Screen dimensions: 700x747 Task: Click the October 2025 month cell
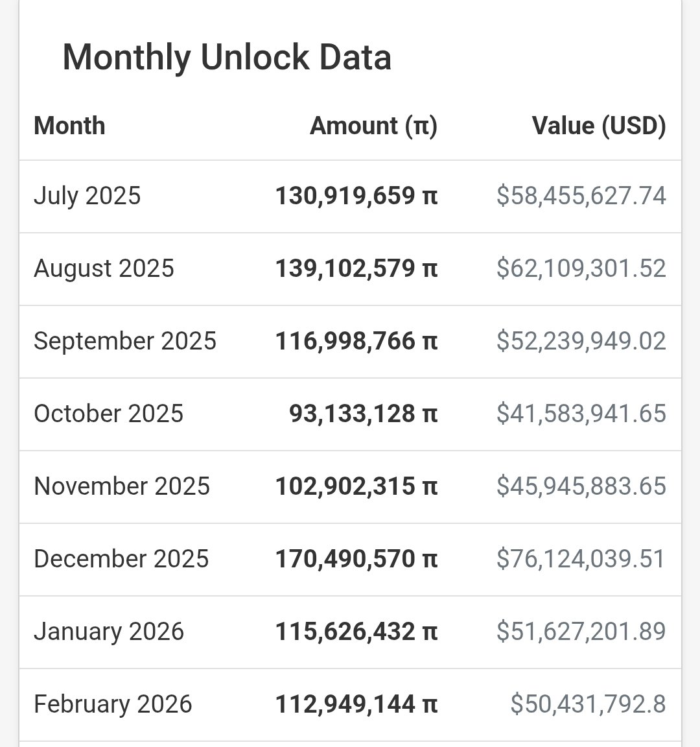pos(108,414)
